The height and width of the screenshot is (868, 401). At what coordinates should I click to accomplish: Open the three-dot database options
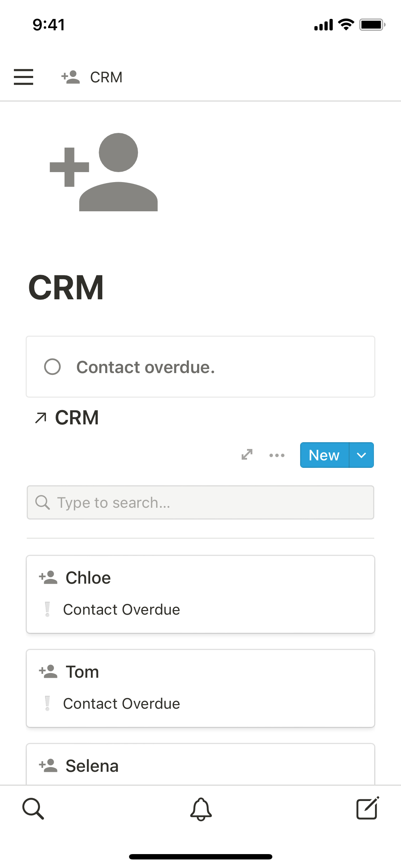(277, 455)
